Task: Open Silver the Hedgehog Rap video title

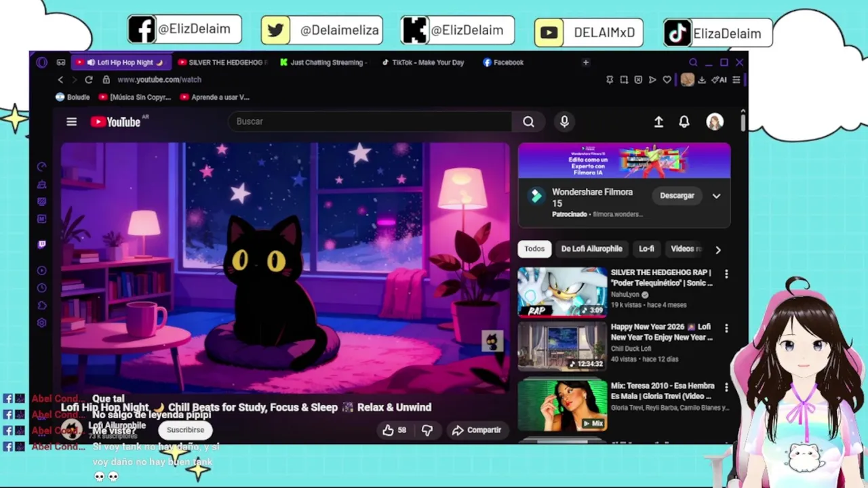Action: pos(661,278)
